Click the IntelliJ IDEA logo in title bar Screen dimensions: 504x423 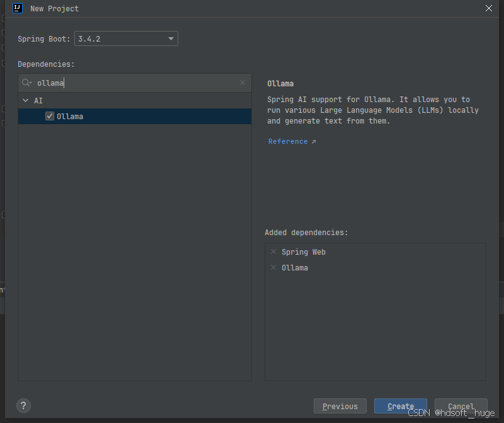tap(18, 8)
